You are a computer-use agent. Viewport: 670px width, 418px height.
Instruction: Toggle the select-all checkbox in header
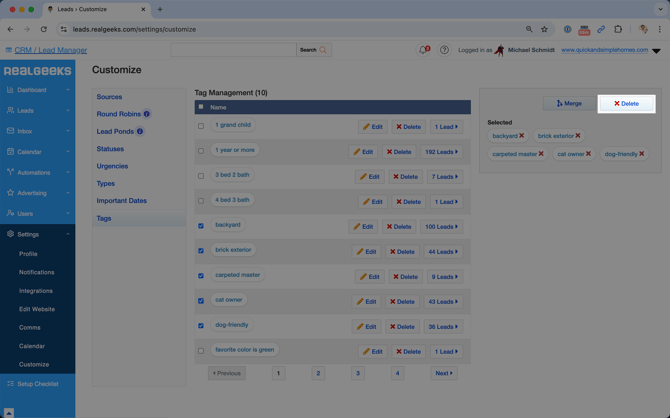pyautogui.click(x=201, y=107)
